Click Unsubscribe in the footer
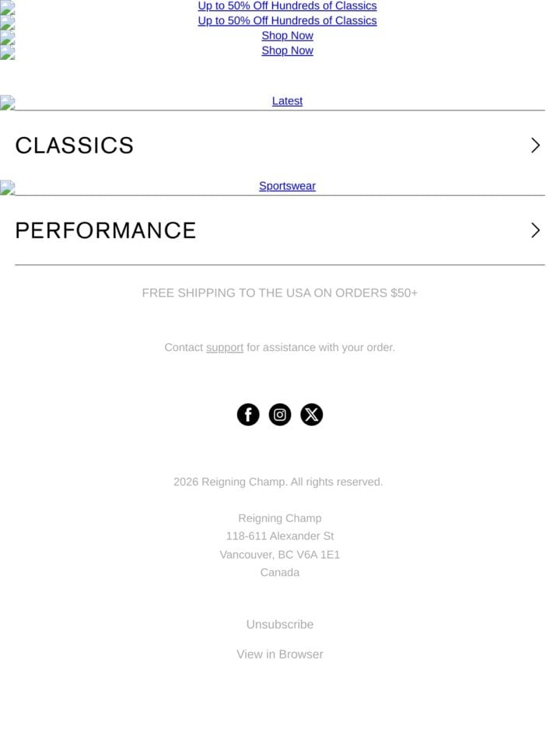This screenshot has height=747, width=560. coord(280,625)
